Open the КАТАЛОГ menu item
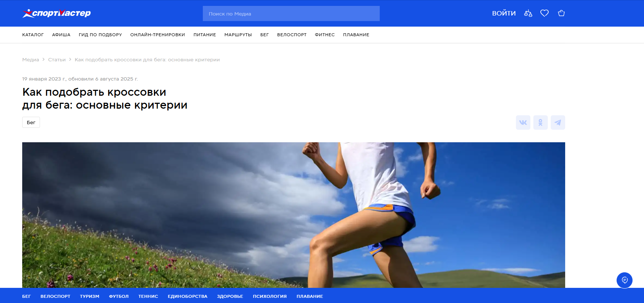644x303 pixels. coord(33,35)
